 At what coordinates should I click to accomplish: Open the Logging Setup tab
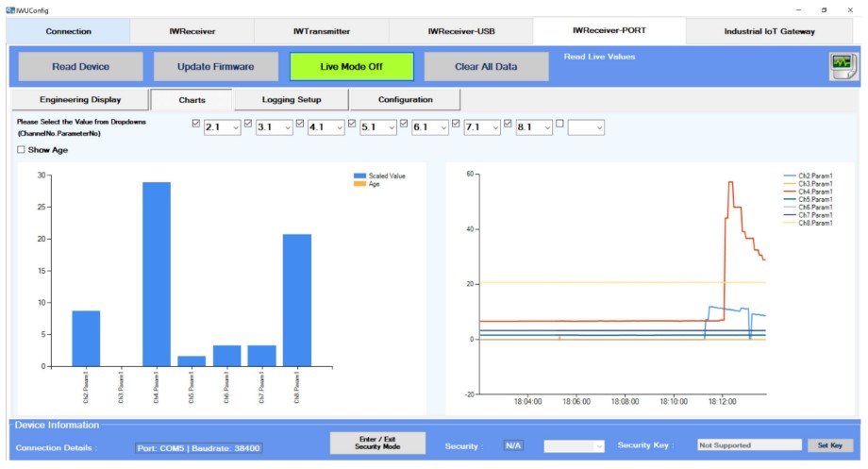click(292, 100)
